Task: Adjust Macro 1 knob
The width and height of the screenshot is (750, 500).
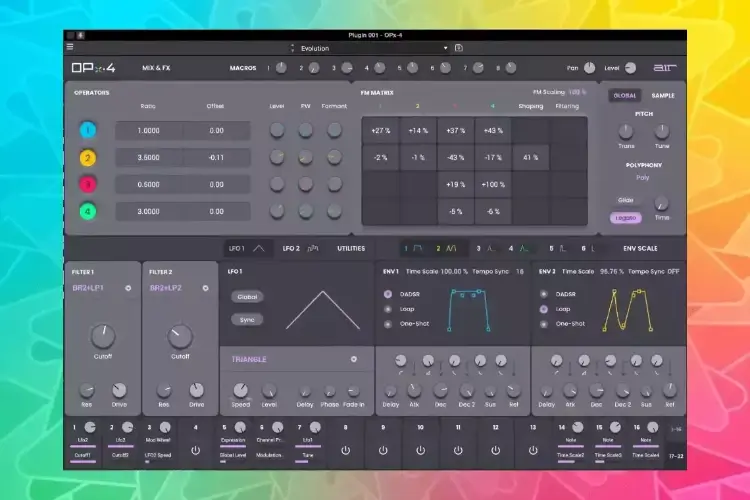Action: 281,68
